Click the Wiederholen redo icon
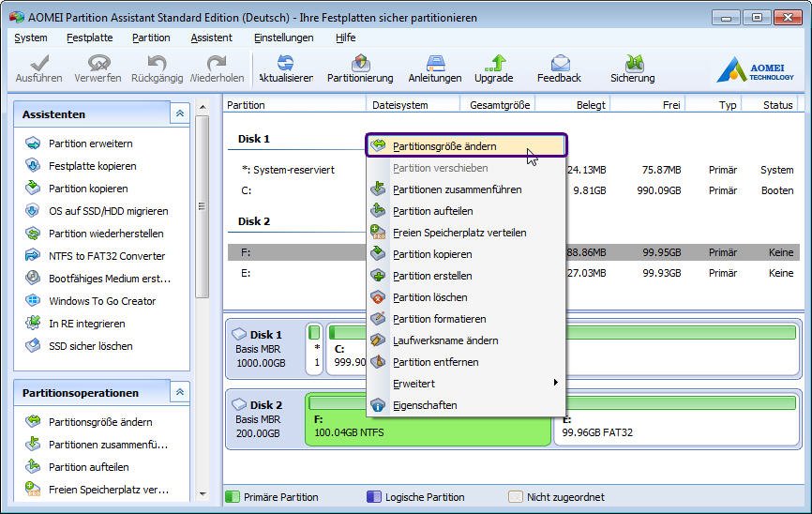Viewport: 812px width, 514px height. coord(217,63)
